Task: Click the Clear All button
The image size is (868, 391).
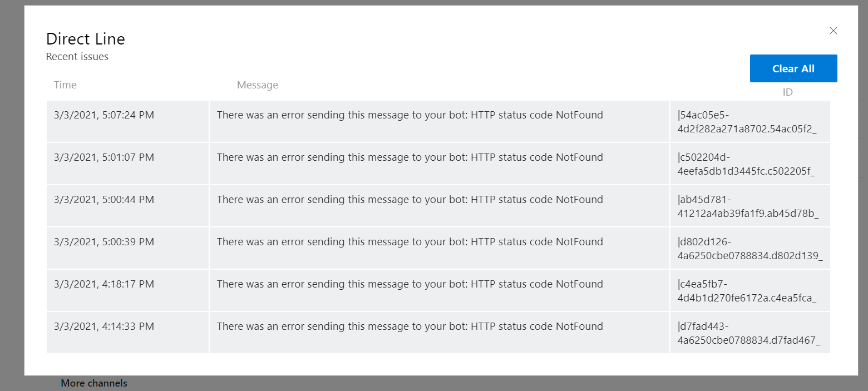Action: pos(793,68)
